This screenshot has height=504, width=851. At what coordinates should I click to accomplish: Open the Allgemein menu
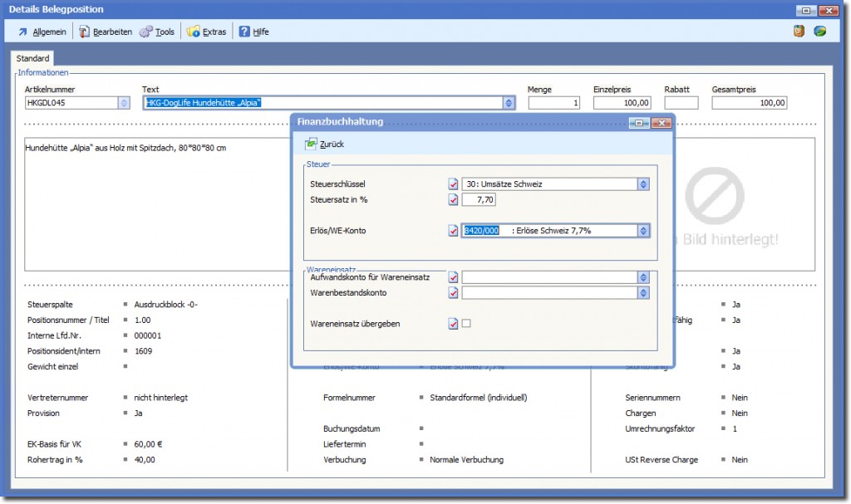pos(42,32)
